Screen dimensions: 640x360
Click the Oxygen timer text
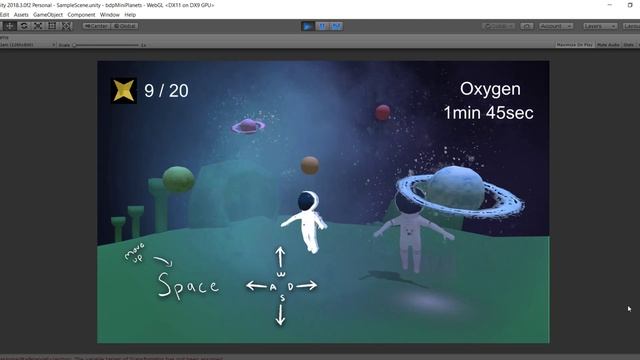click(489, 101)
